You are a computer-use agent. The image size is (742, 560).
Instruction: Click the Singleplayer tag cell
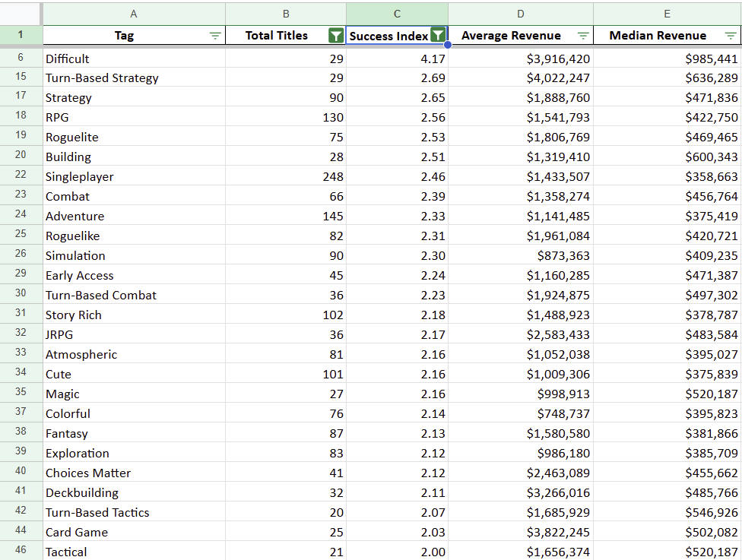tap(134, 176)
